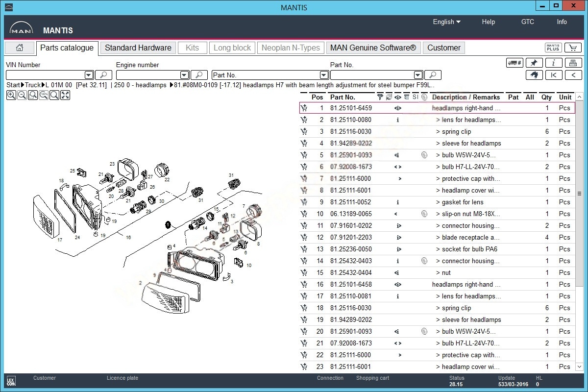Click the zoom in magnifier icon
Screen dimensions: 588x392
point(11,95)
